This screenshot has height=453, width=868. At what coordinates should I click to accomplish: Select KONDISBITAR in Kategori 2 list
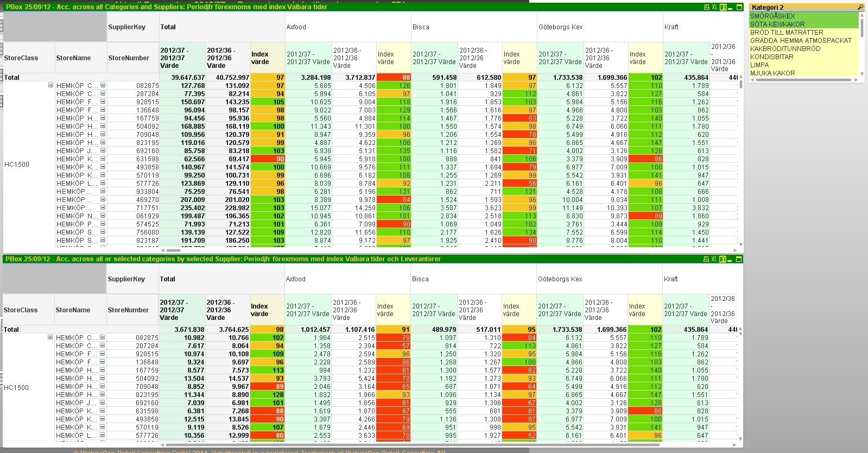coord(804,57)
